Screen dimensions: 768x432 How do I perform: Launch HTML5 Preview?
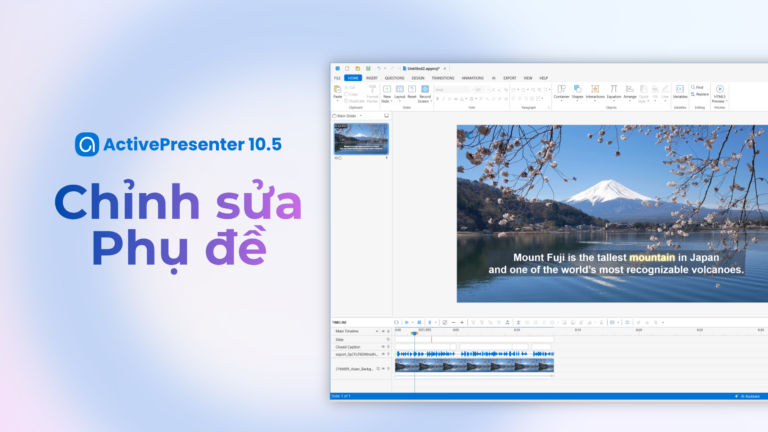tap(720, 93)
